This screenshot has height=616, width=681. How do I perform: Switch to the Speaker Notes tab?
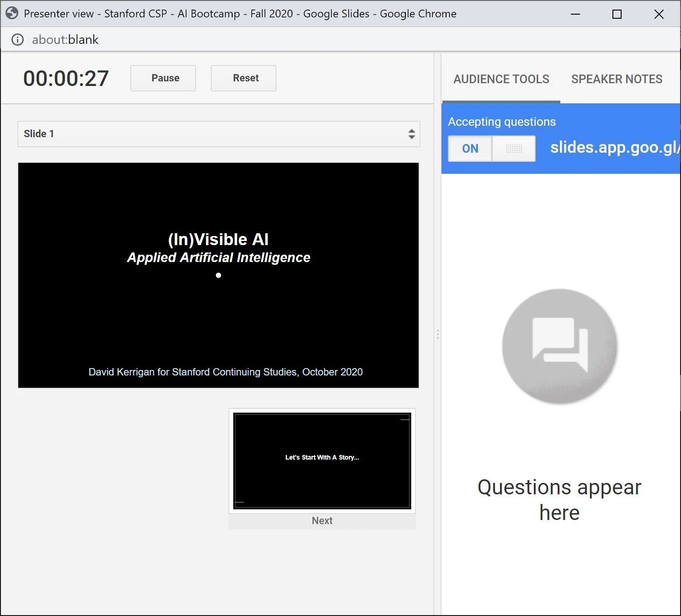(x=616, y=79)
